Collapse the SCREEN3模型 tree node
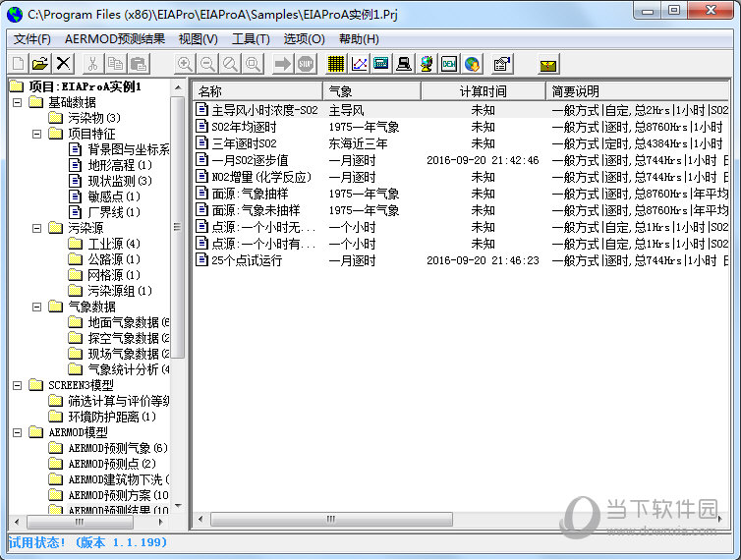741x560 pixels. (x=17, y=385)
